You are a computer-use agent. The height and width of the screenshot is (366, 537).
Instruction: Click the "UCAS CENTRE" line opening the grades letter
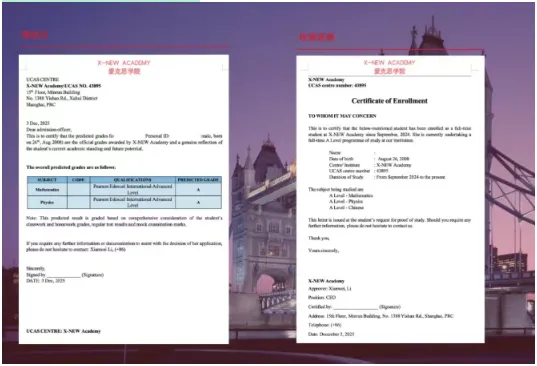coord(42,79)
